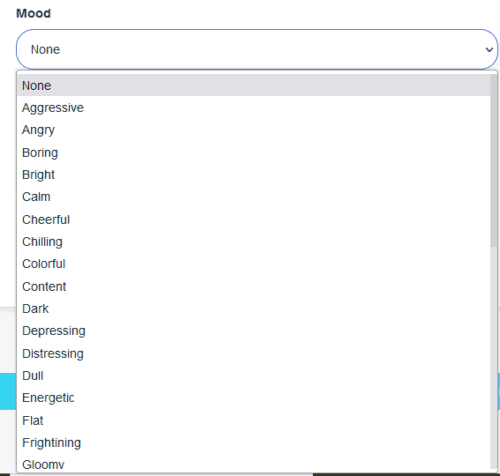Select the Colorful mood option
Screen dimensions: 500x476
(253, 264)
